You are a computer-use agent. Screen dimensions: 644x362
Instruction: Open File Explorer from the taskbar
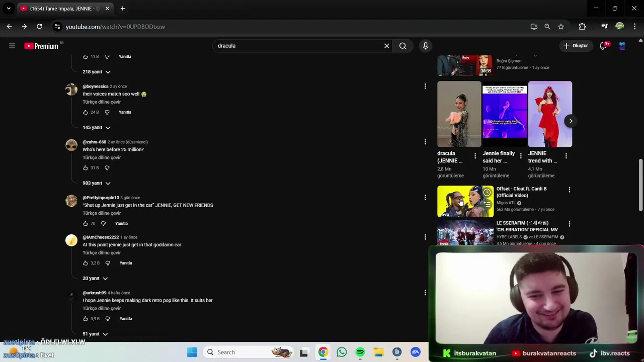pyautogui.click(x=378, y=352)
